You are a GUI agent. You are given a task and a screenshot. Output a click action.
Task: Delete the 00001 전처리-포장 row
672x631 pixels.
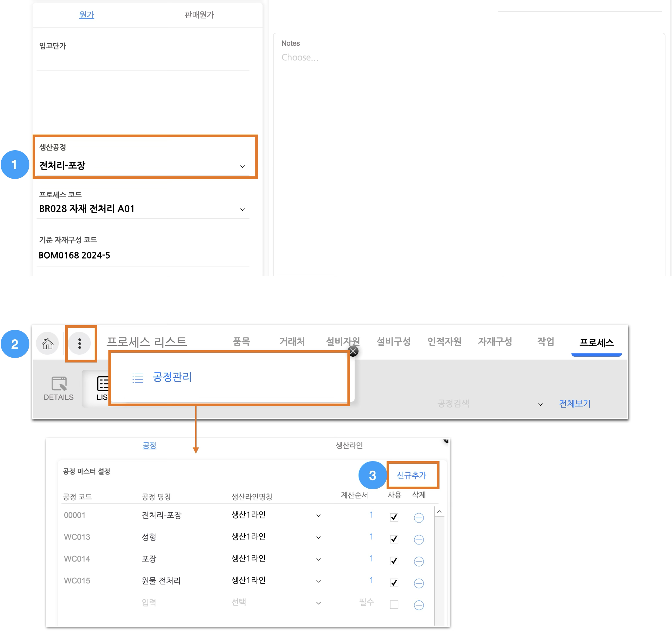[419, 517]
